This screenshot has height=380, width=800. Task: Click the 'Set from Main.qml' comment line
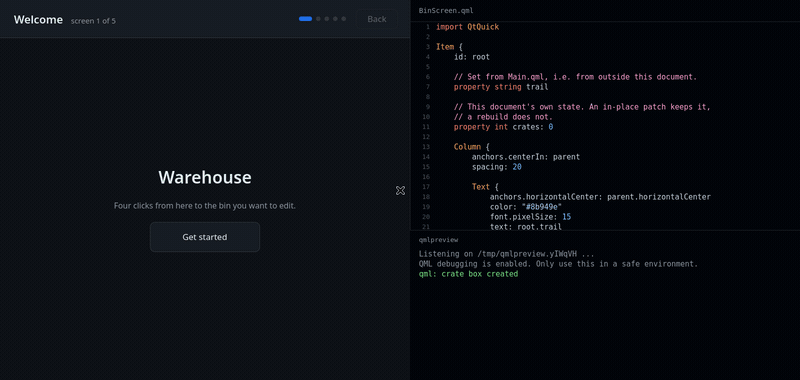(x=576, y=77)
